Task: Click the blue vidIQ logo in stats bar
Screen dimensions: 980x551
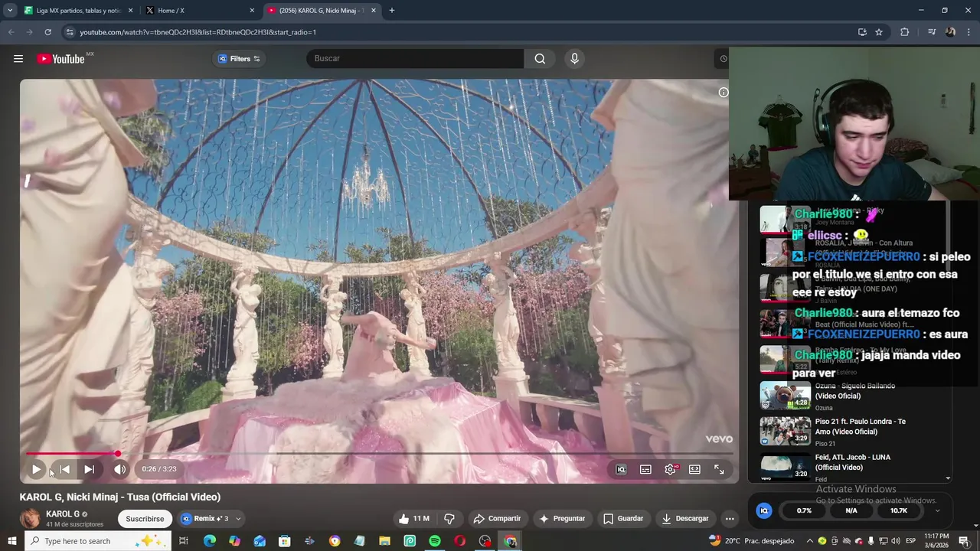Action: (763, 510)
